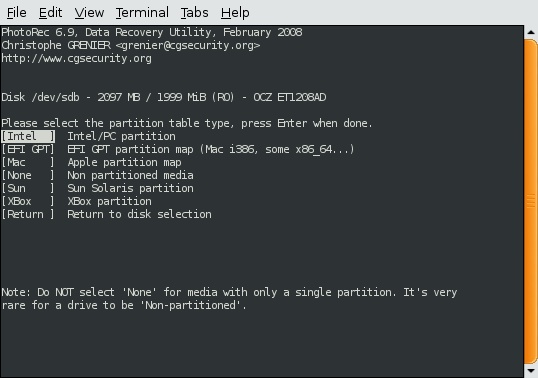Screen dimensions: 538x378
Task: Click the Disk /dev/sdb information line
Action: [x=164, y=97]
